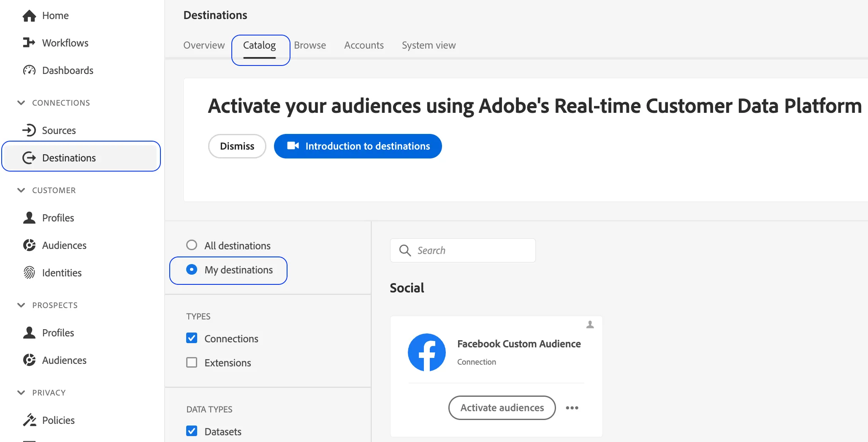868x442 pixels.
Task: Click Customer Audiences segment icon
Action: (29, 245)
